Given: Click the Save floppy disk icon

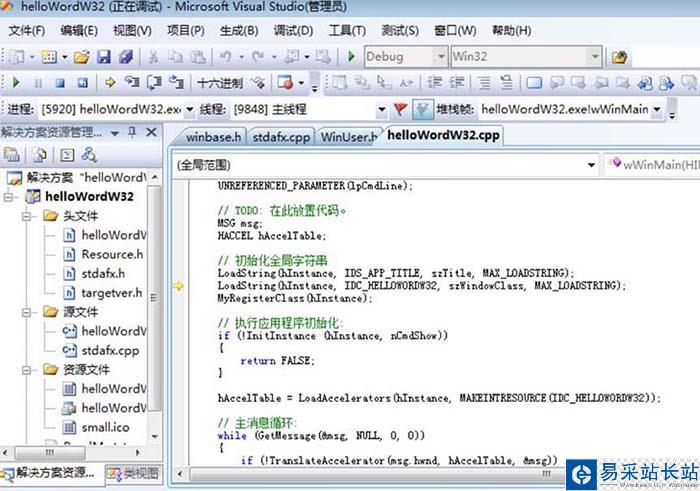Looking at the screenshot, I should 104,57.
